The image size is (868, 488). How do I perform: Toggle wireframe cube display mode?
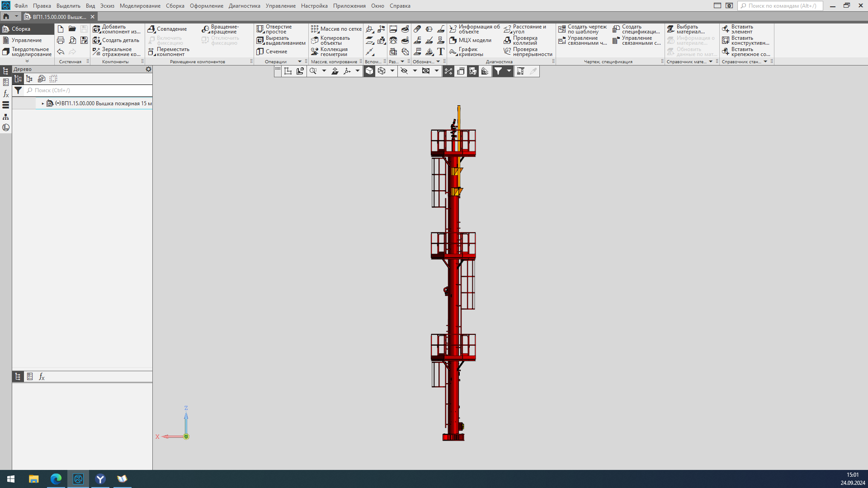click(x=382, y=71)
